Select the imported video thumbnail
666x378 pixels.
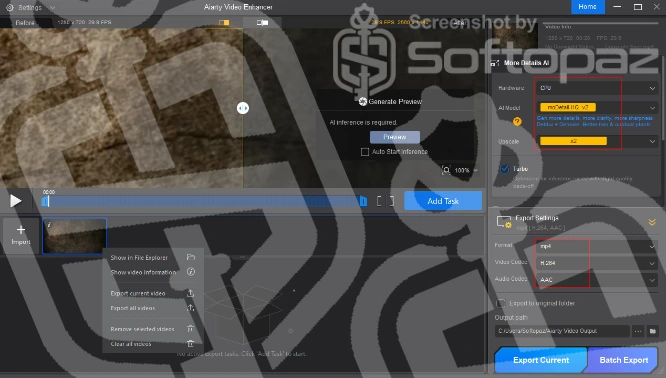point(74,236)
